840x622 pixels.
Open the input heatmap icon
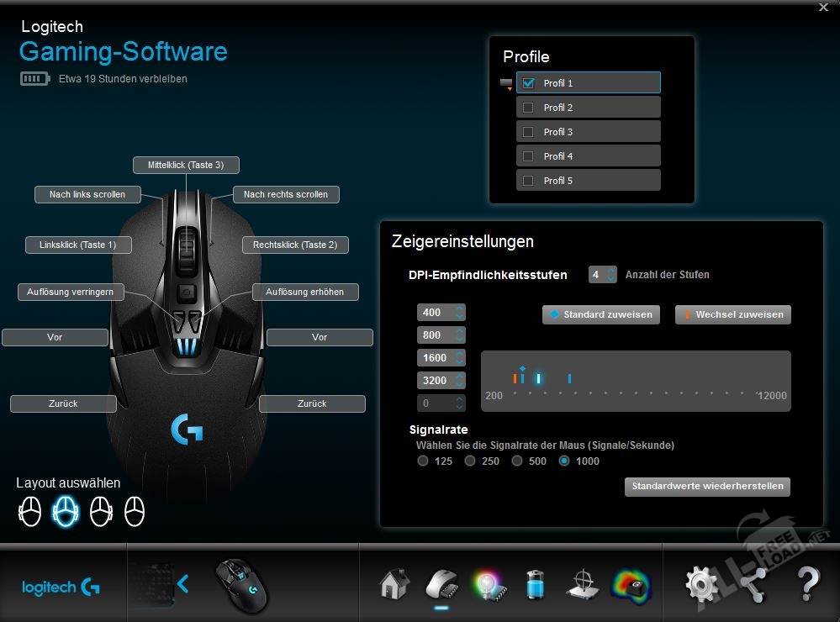point(631,583)
